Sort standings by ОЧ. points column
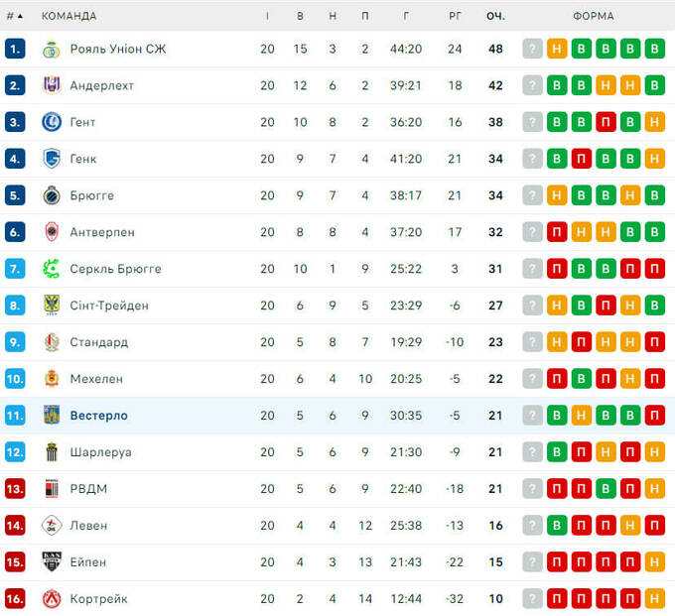The image size is (675, 616). [495, 16]
